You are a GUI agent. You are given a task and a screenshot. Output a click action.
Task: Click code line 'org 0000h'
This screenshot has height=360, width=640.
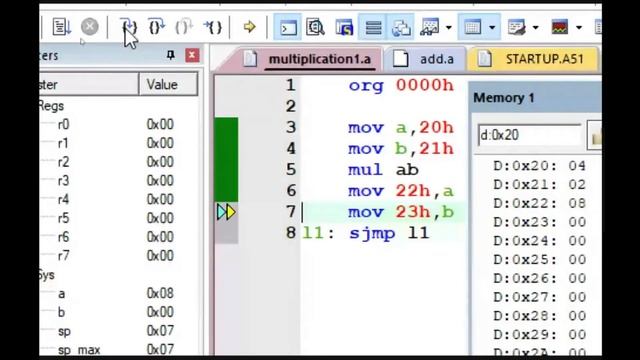coord(401,86)
